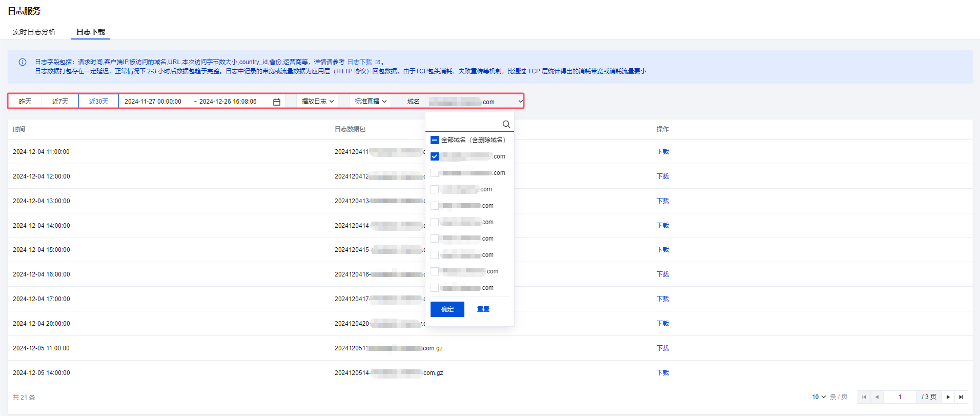The height and width of the screenshot is (416, 980).
Task: Download the 2024-12-04 12:00:00 log
Action: [663, 176]
